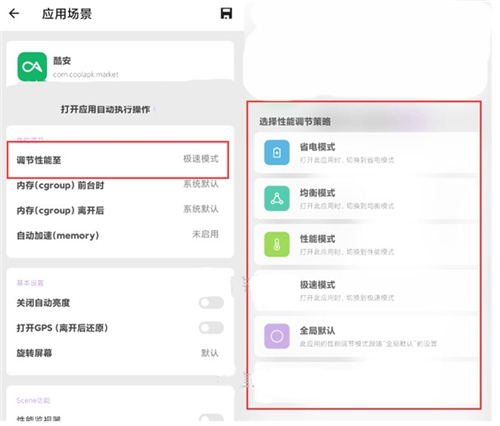Toggle the 关闭自动亮度 switch
500x426 pixels.
click(211, 303)
